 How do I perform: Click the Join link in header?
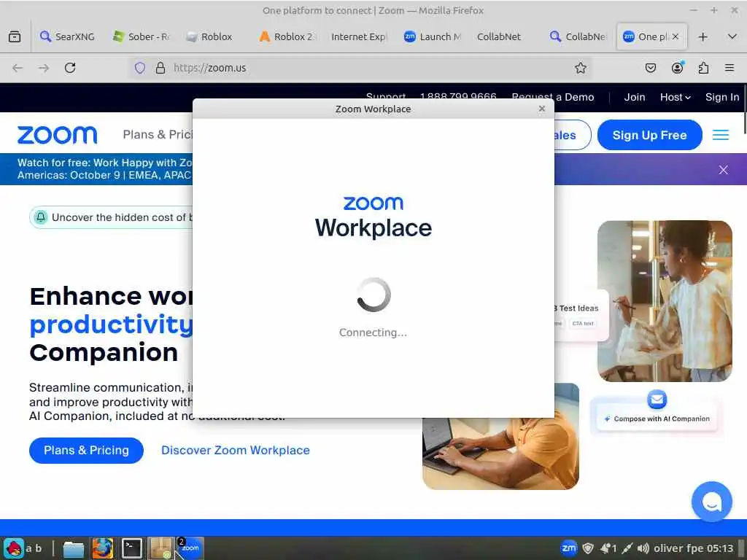(x=635, y=97)
